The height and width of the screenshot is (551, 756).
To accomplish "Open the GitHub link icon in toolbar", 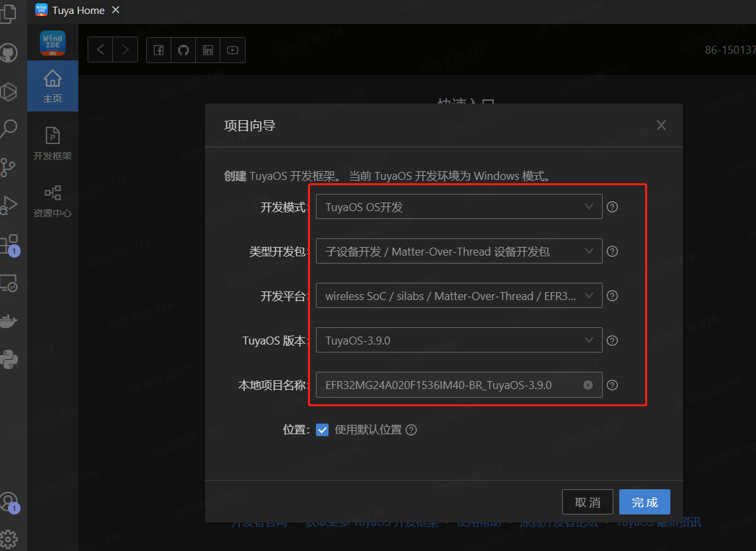I will coord(183,50).
